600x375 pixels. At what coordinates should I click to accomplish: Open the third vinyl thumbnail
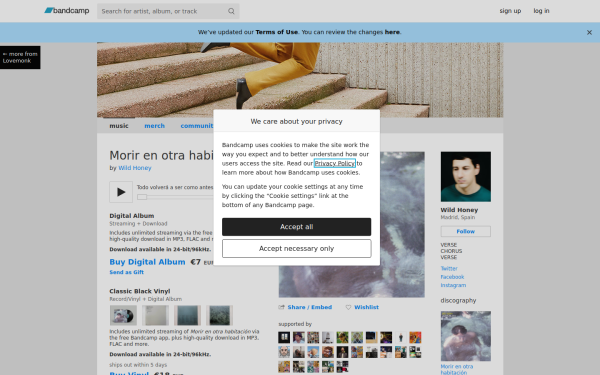pyautogui.click(x=188, y=315)
